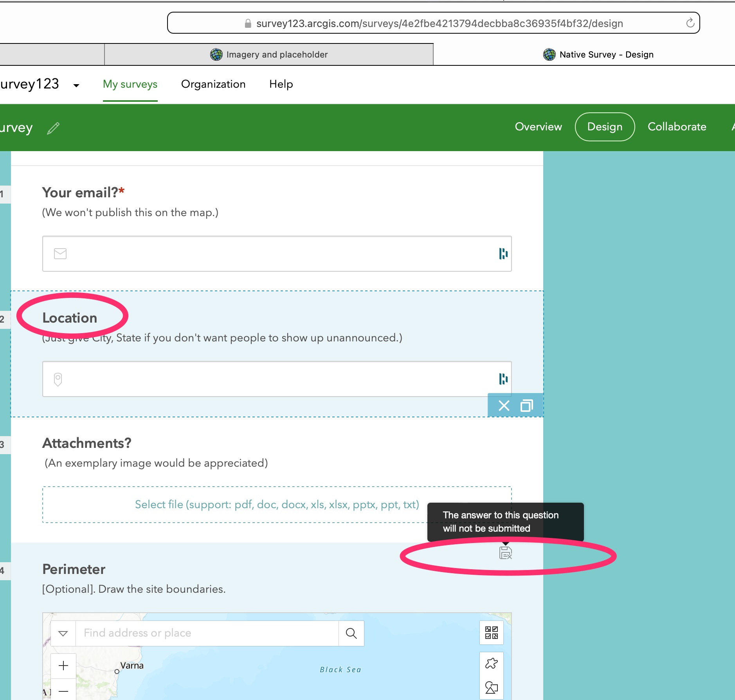
Task: Switch to the Collaborate view
Action: click(676, 126)
